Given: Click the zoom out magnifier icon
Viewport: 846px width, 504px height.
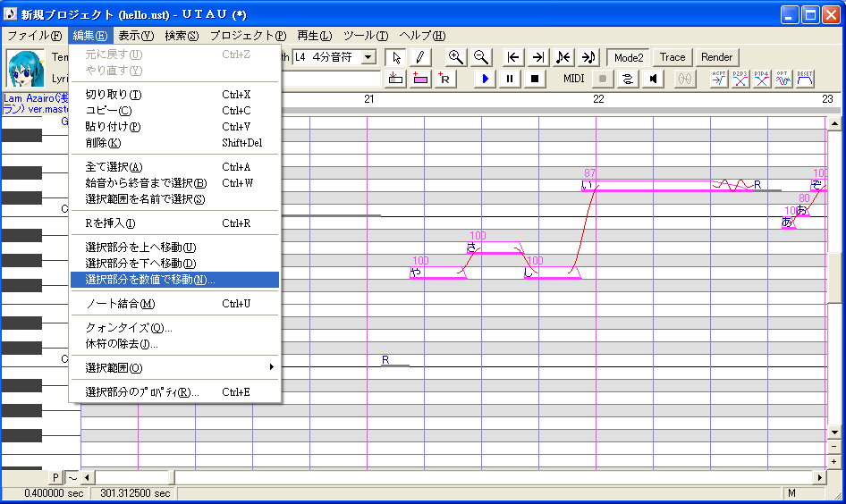Looking at the screenshot, I should 480,57.
